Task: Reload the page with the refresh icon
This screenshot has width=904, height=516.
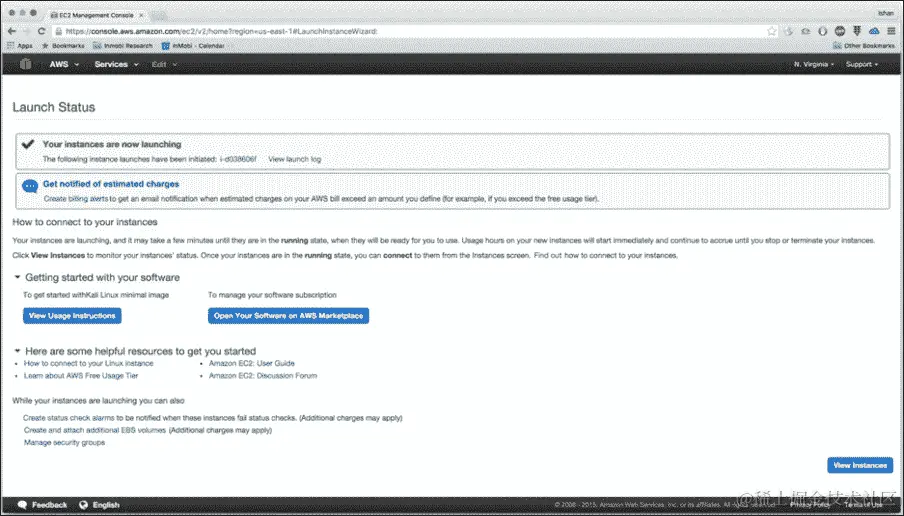Action: pyautogui.click(x=42, y=31)
